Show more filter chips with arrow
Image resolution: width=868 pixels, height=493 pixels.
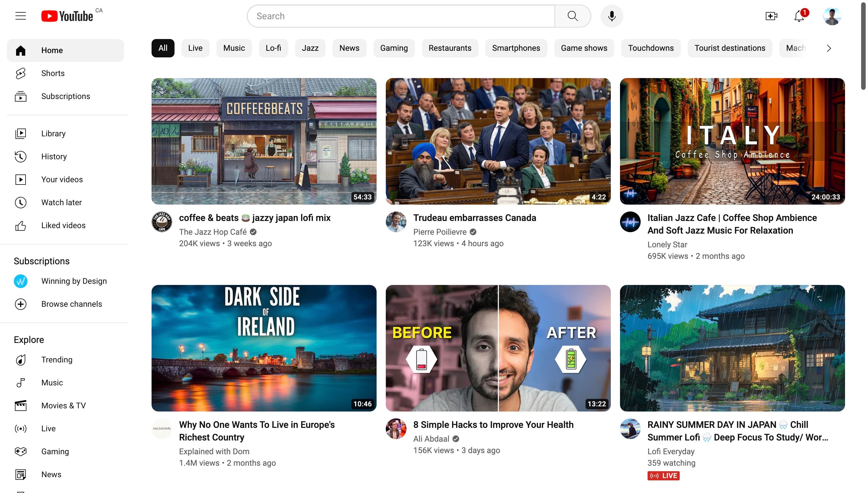(x=829, y=48)
